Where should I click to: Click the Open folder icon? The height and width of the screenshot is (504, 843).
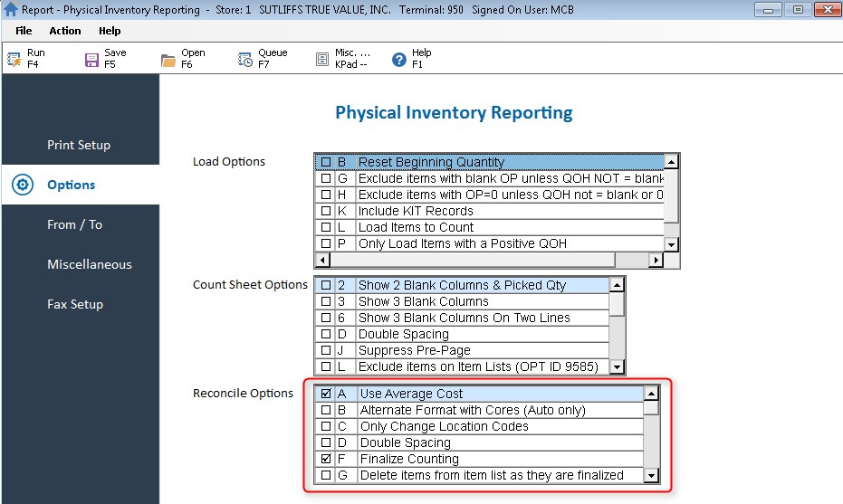coord(168,60)
